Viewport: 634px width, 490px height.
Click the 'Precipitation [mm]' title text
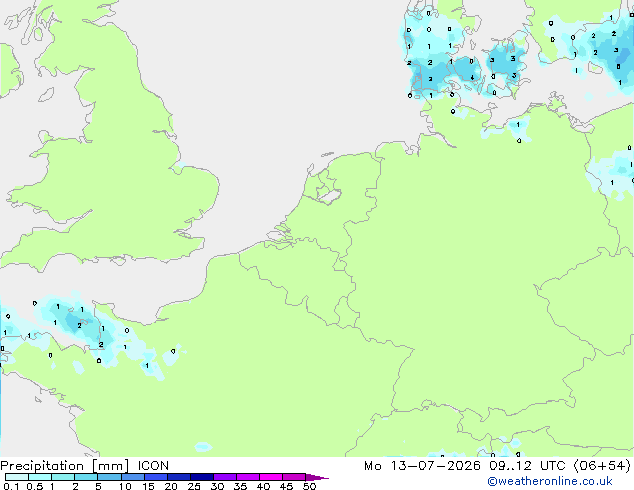(x=65, y=466)
